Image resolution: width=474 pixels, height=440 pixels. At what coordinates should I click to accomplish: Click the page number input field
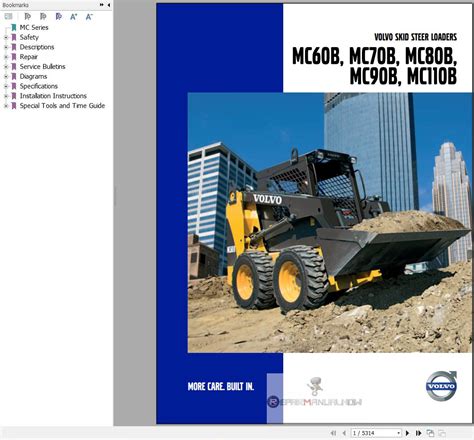click(373, 433)
